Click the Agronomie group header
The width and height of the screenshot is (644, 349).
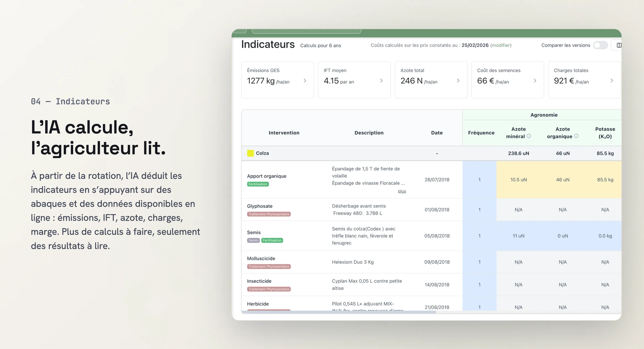click(544, 115)
